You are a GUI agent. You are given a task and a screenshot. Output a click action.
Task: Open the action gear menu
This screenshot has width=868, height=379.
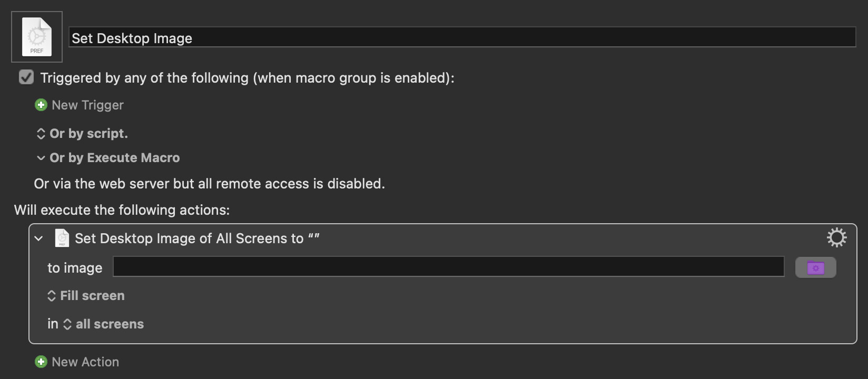pos(836,238)
